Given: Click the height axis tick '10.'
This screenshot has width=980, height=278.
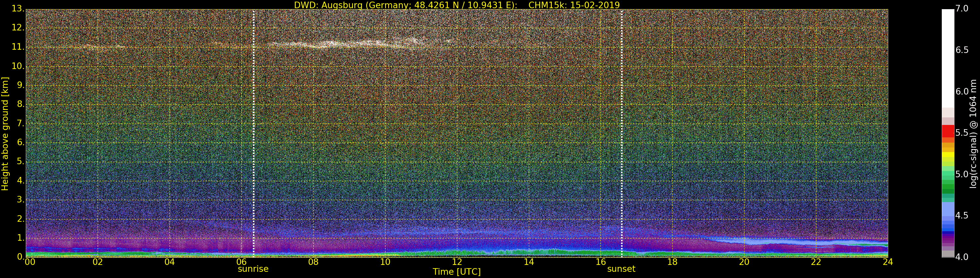Looking at the screenshot, I should point(18,66).
